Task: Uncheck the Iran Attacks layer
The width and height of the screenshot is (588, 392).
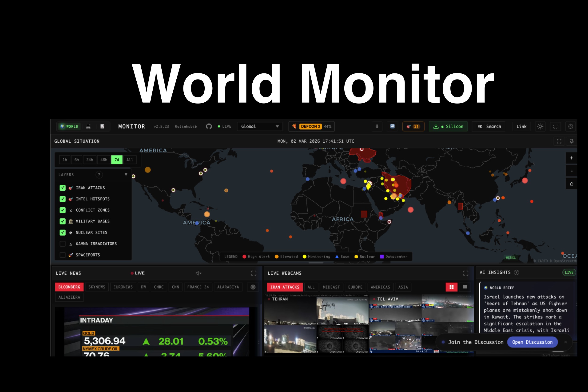Action: (63, 188)
